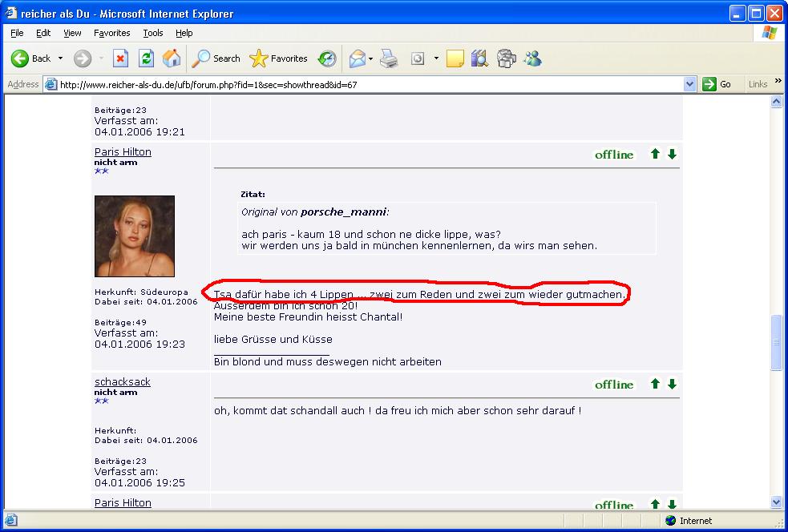788x532 pixels.
Task: Click the Back navigation button
Action: (30, 58)
